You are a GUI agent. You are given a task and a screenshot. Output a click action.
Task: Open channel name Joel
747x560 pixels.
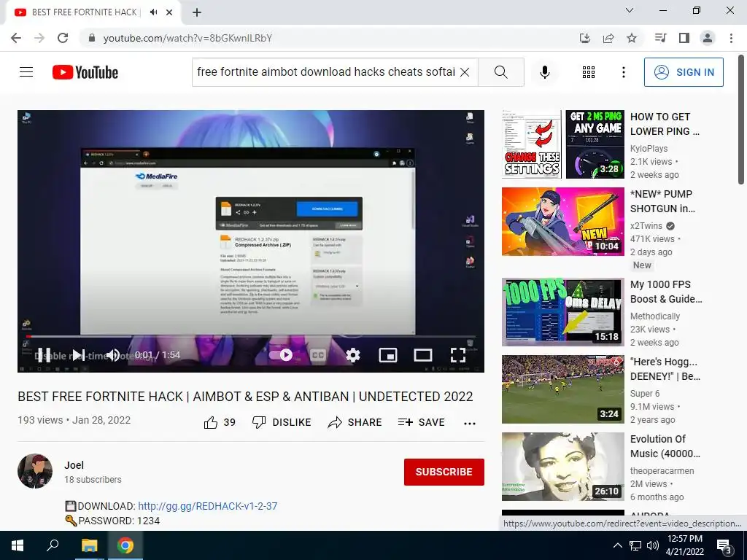[x=74, y=465]
